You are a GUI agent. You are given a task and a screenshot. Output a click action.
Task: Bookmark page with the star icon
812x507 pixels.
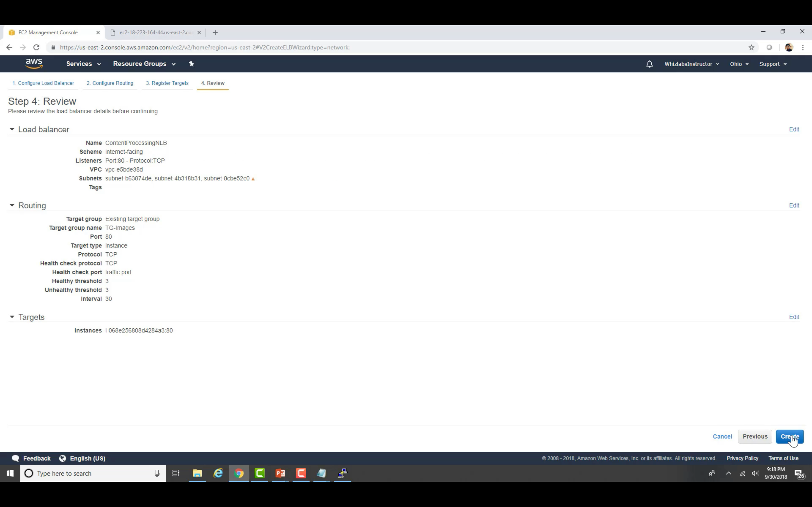pos(751,48)
